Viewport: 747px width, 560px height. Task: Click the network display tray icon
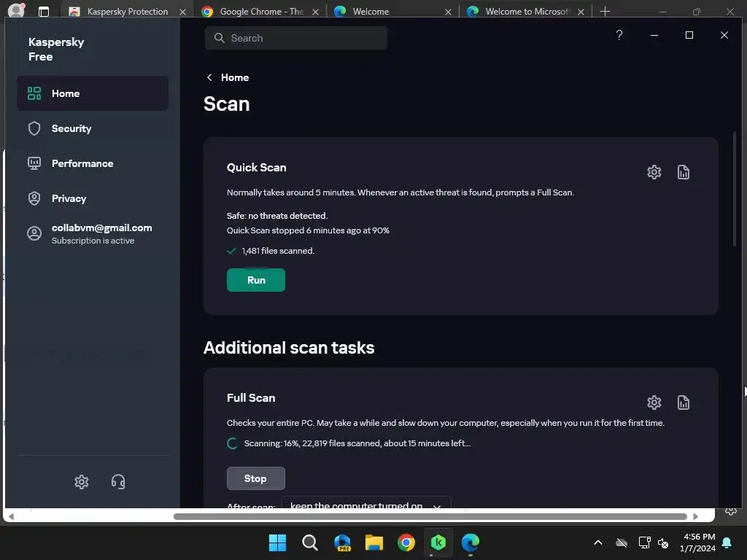click(644, 542)
